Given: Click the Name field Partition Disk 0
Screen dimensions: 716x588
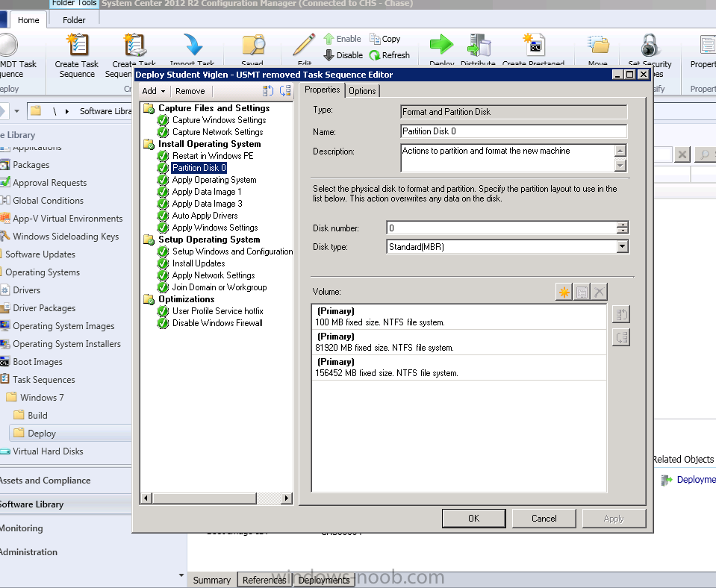Looking at the screenshot, I should tap(514, 131).
